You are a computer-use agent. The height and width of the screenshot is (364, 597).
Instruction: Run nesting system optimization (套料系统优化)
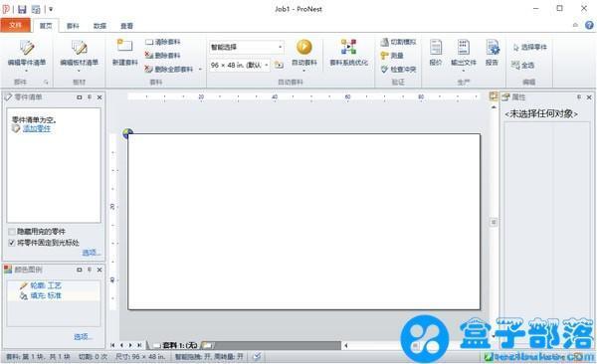click(349, 53)
